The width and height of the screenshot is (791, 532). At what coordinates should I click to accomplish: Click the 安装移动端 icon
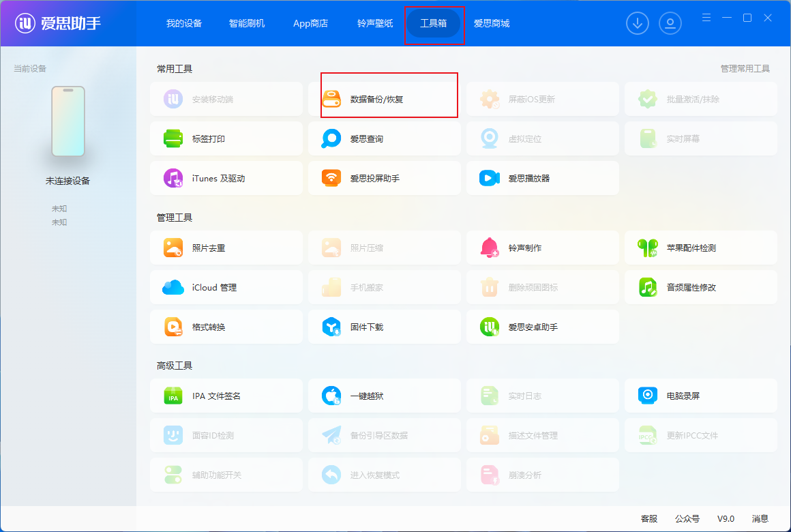(173, 99)
